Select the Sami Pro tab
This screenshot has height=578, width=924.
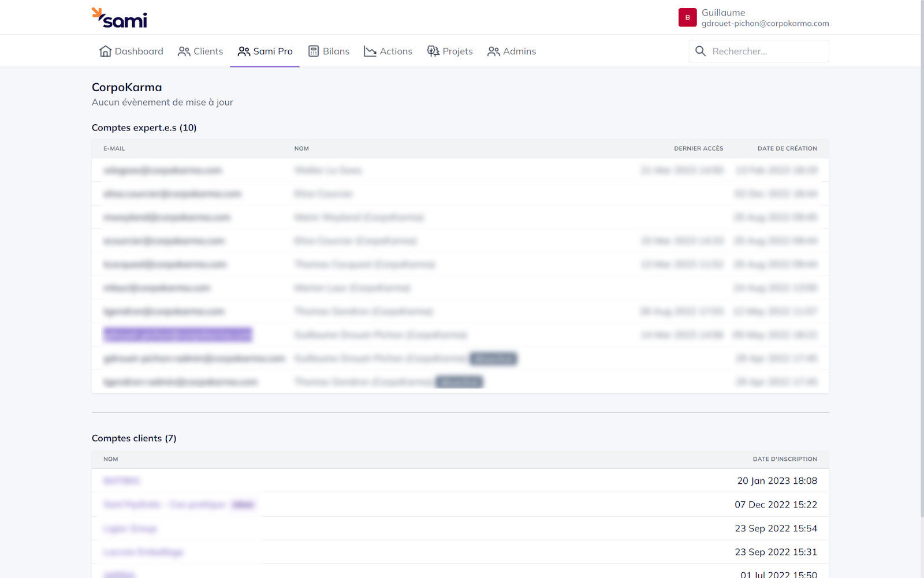[x=265, y=51]
